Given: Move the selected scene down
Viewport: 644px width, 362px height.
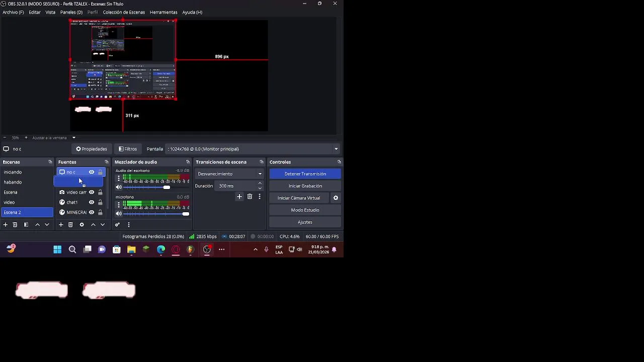Looking at the screenshot, I should pos(47,225).
